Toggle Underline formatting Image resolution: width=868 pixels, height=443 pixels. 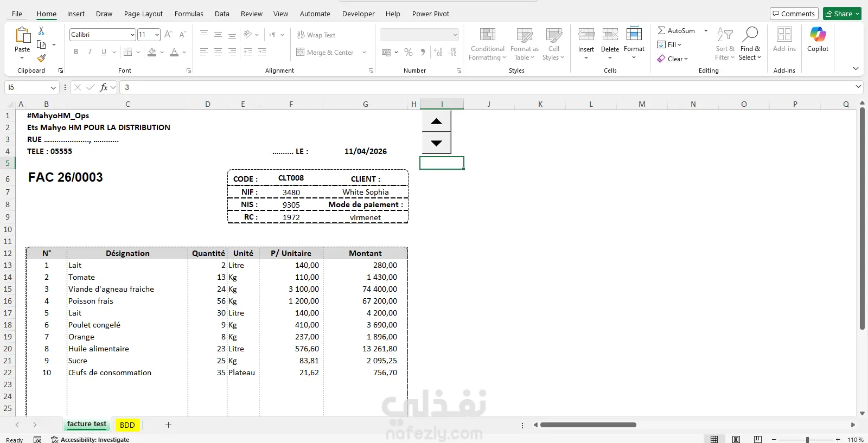click(x=104, y=52)
